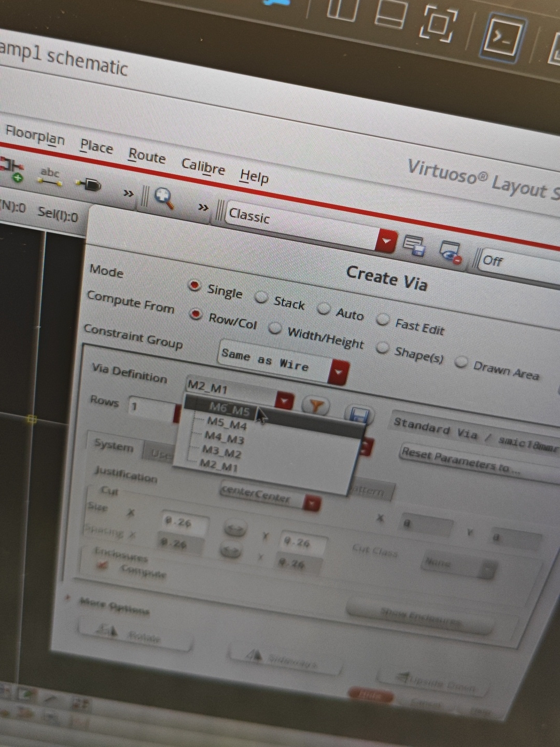560x747 pixels.
Task: Open the Help menu
Action: pyautogui.click(x=254, y=176)
